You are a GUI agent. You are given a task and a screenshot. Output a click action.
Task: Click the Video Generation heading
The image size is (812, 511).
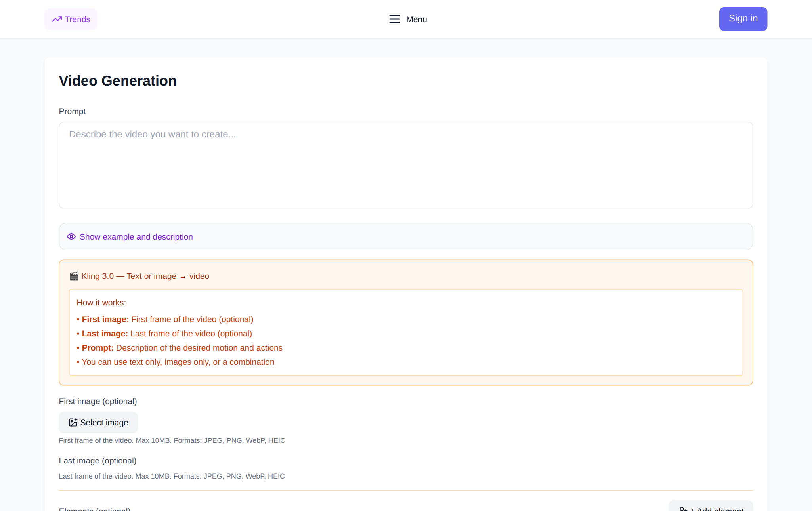pyautogui.click(x=118, y=81)
